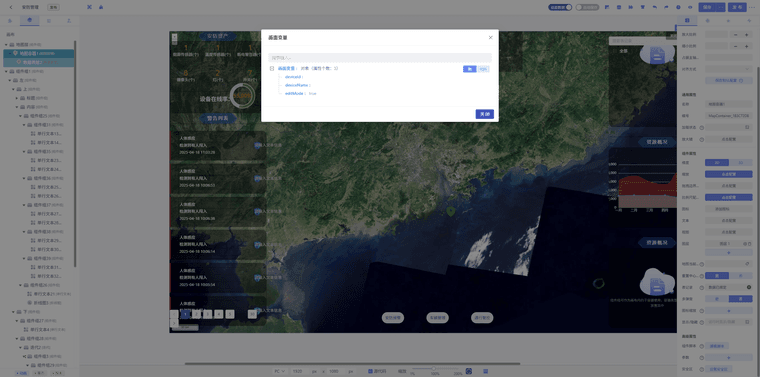Viewport: 760px width, 377px height.
Task: Click the outlined button beside the blue one
Action: [x=483, y=69]
